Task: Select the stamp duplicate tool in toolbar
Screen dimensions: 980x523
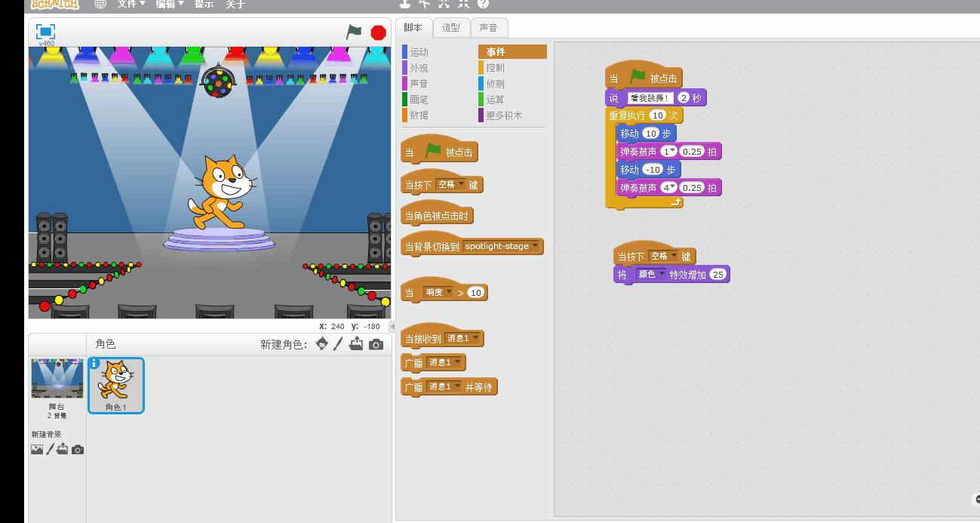Action: (405, 5)
